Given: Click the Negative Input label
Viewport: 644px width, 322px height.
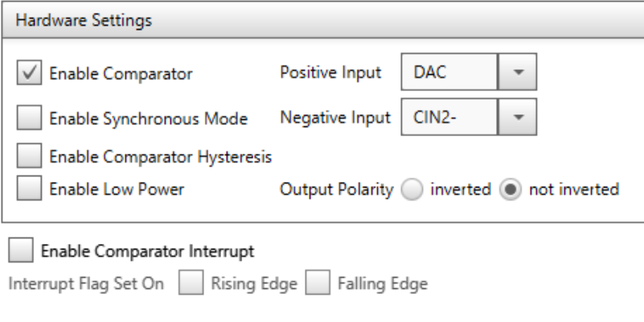Looking at the screenshot, I should click(x=335, y=118).
